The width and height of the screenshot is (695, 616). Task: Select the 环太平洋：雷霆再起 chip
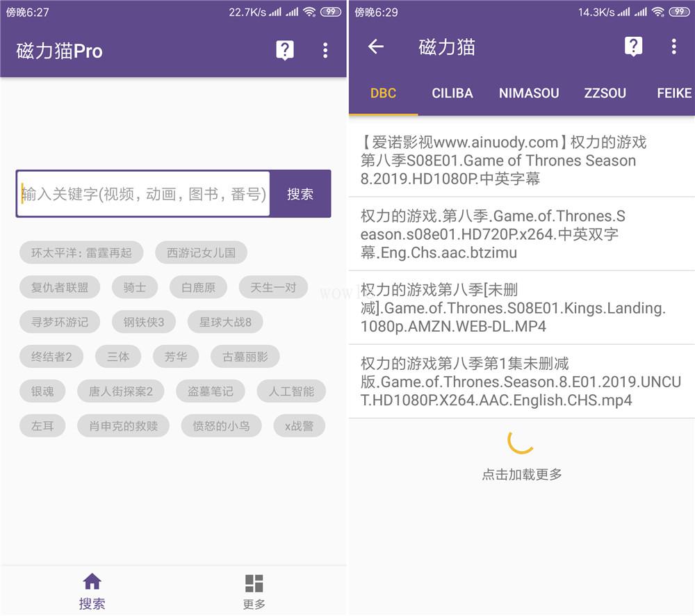tap(81, 252)
